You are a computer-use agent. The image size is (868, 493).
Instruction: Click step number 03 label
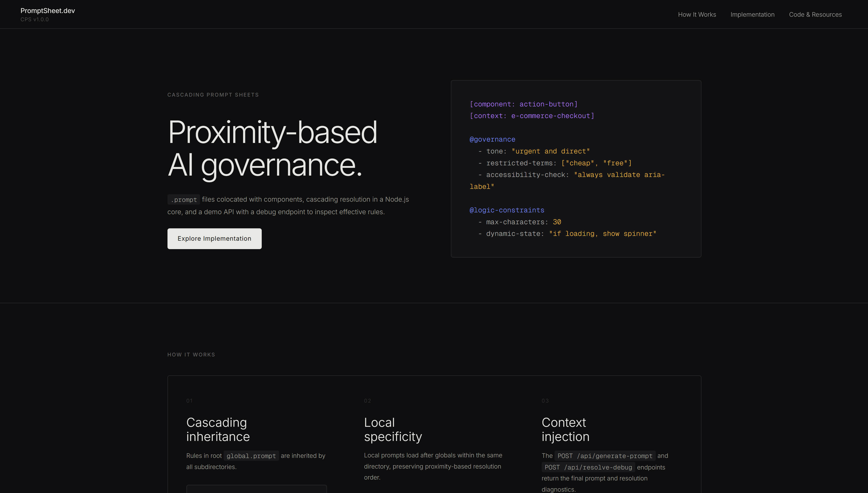coord(545,401)
